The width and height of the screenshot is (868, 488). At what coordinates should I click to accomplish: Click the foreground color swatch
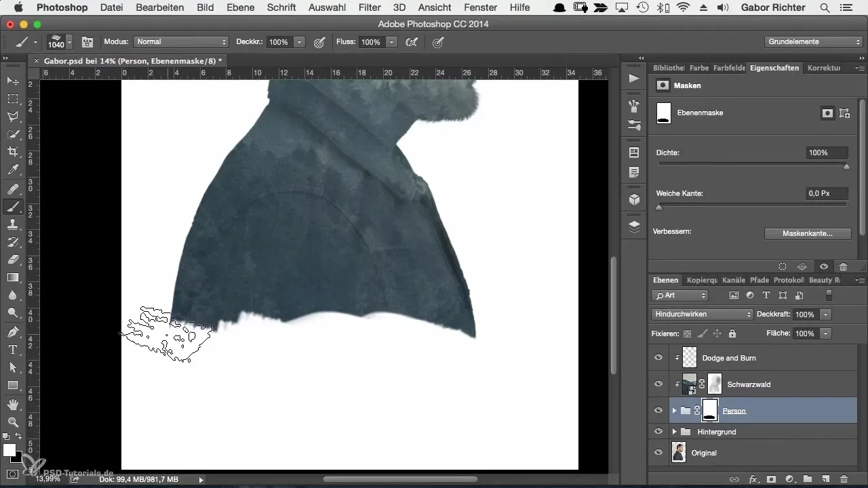tap(9, 450)
